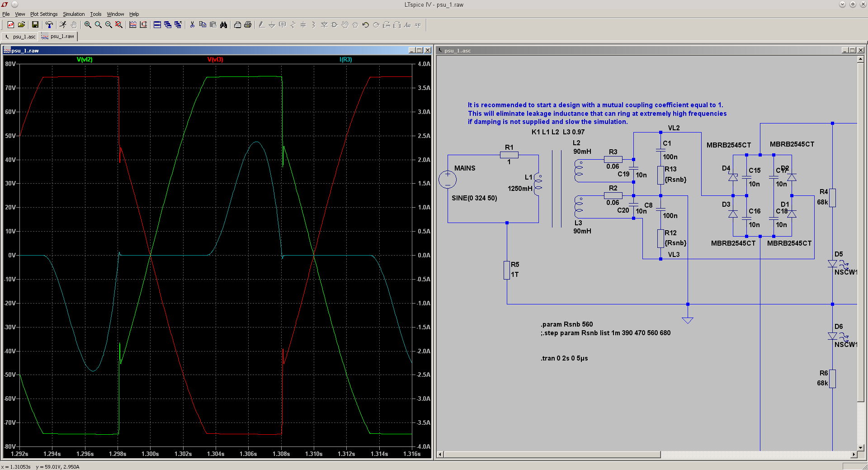The image size is (868, 470).
Task: Place an Inductor from toolbar
Action: [314, 25]
